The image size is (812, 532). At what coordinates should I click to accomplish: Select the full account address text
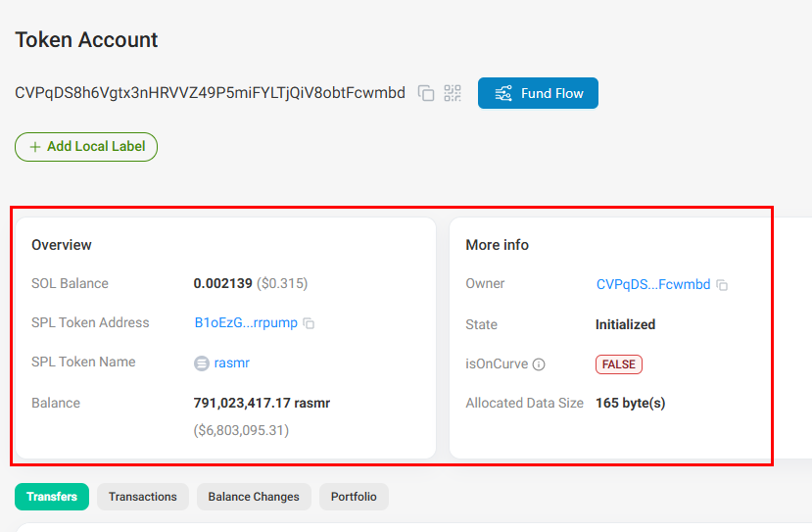tap(210, 93)
